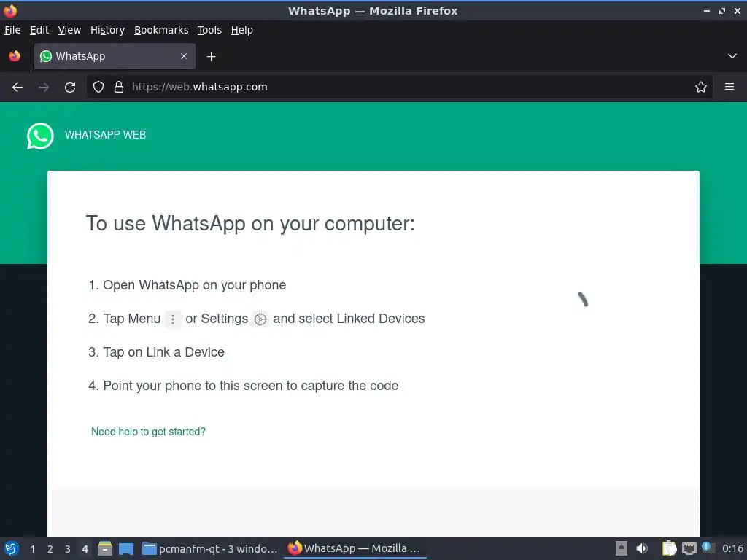Close the Firefox window
The image size is (747, 560).
pos(737,11)
